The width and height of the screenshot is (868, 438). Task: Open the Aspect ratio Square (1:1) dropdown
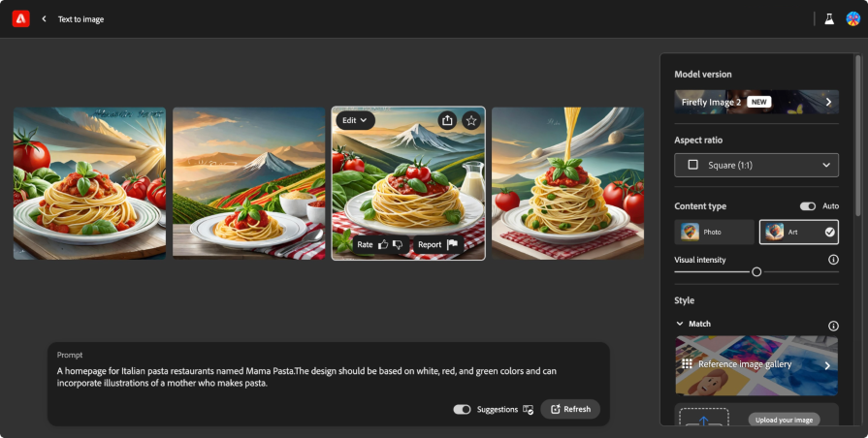pyautogui.click(x=756, y=165)
